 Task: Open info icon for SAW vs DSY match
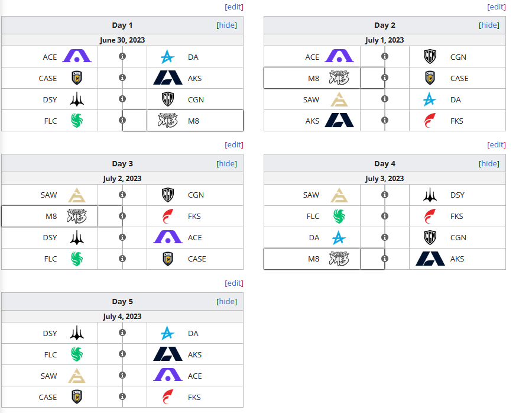385,195
